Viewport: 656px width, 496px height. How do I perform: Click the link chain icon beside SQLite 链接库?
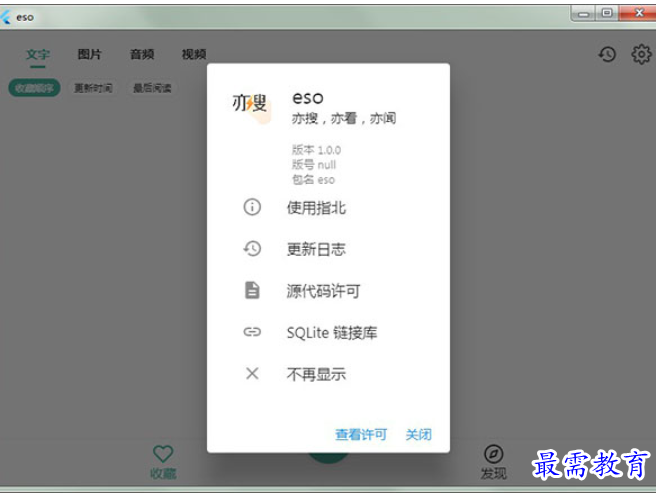[x=252, y=332]
